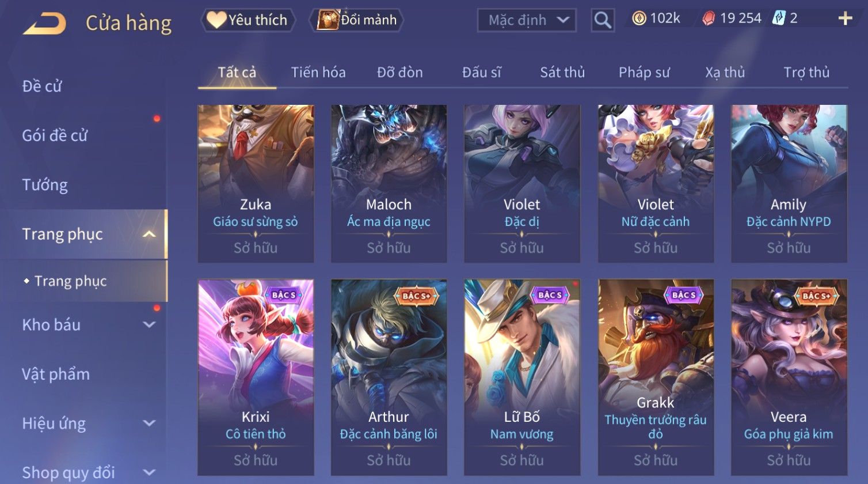The image size is (868, 484).
Task: Click the heart icon in Yêu thích
Action: [216, 20]
